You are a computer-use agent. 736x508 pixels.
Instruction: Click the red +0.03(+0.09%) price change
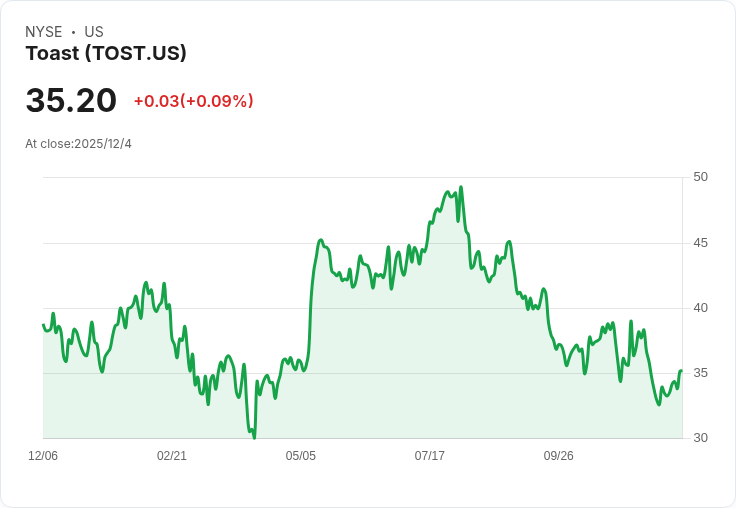193,101
